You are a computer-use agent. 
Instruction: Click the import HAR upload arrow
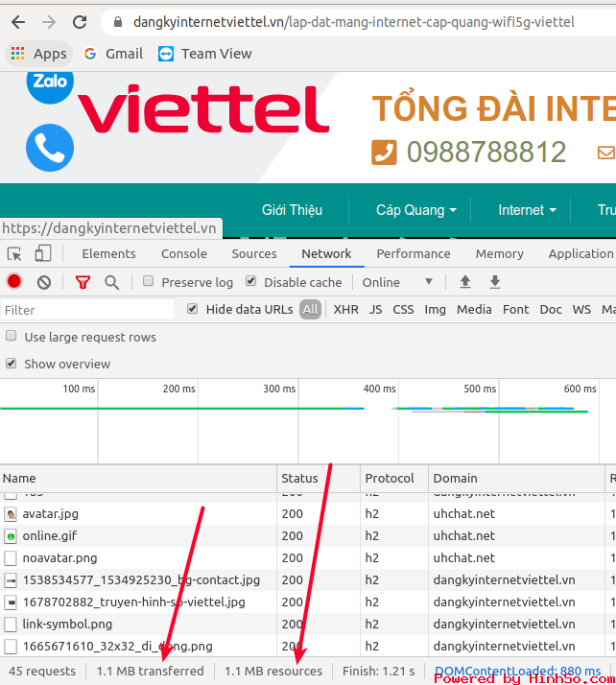tap(465, 282)
